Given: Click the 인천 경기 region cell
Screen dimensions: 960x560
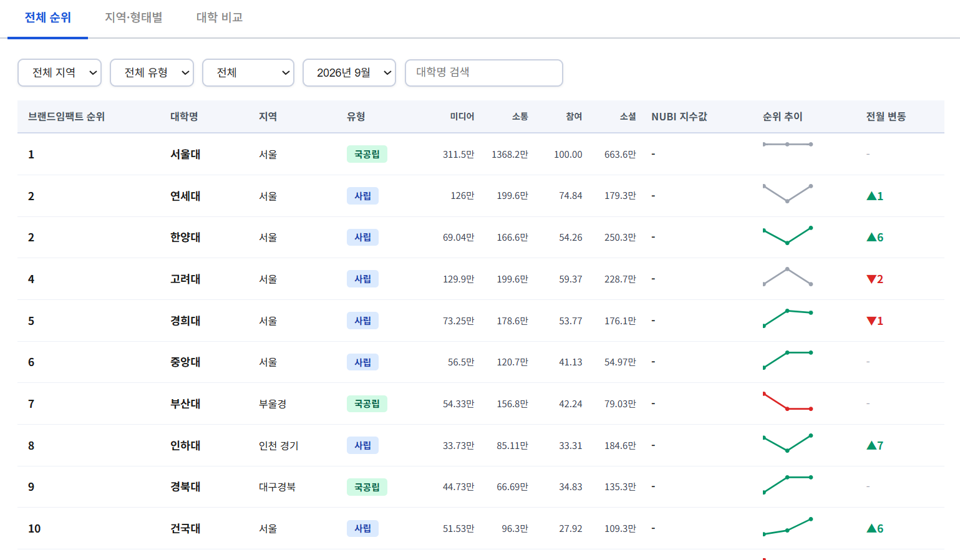Looking at the screenshot, I should pos(279,445).
